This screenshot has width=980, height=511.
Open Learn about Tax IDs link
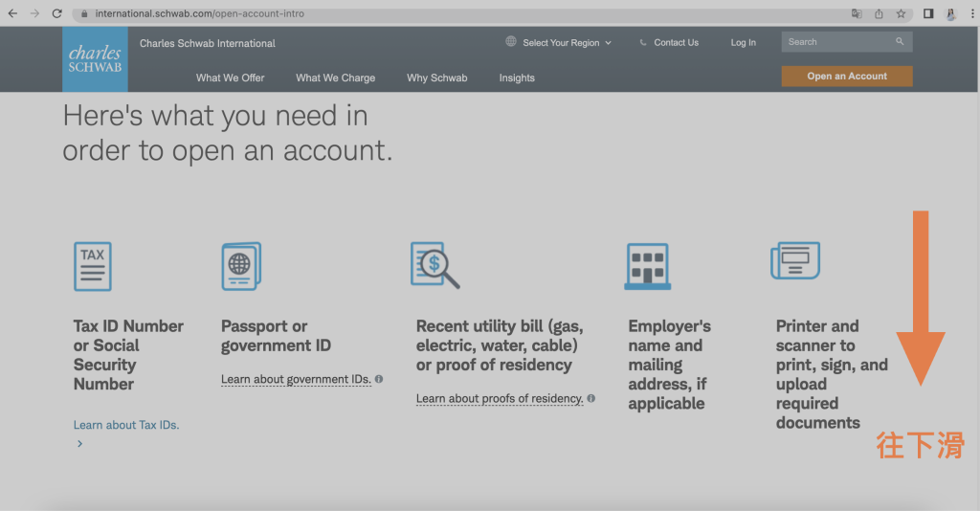[126, 425]
